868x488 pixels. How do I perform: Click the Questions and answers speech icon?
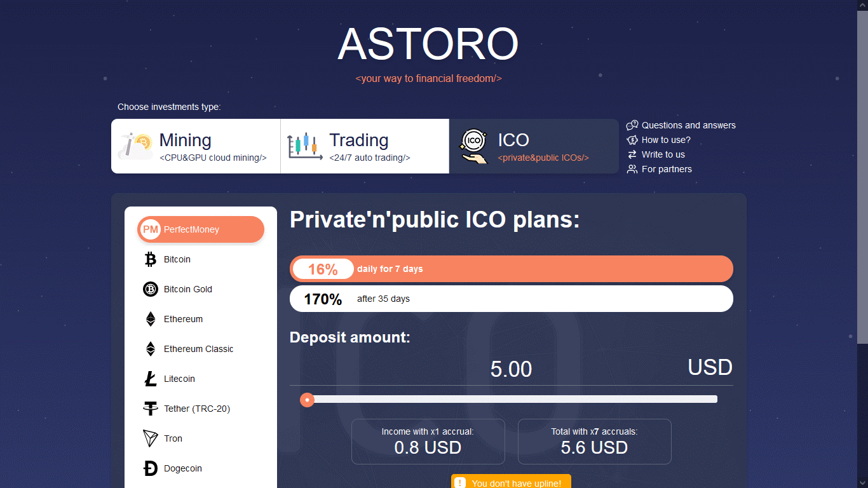pos(632,125)
